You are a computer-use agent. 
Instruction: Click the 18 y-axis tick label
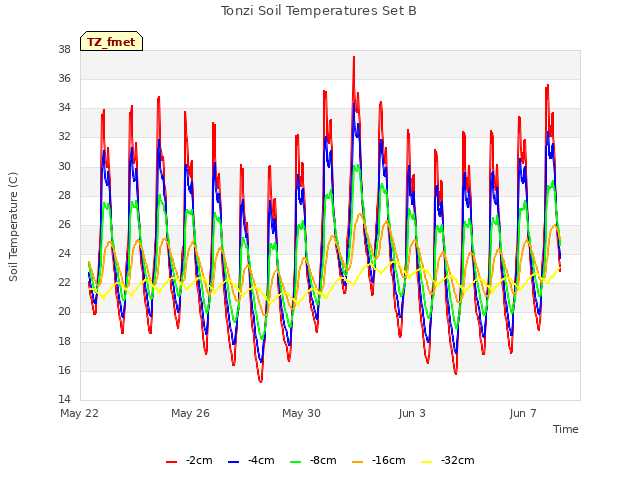64,341
